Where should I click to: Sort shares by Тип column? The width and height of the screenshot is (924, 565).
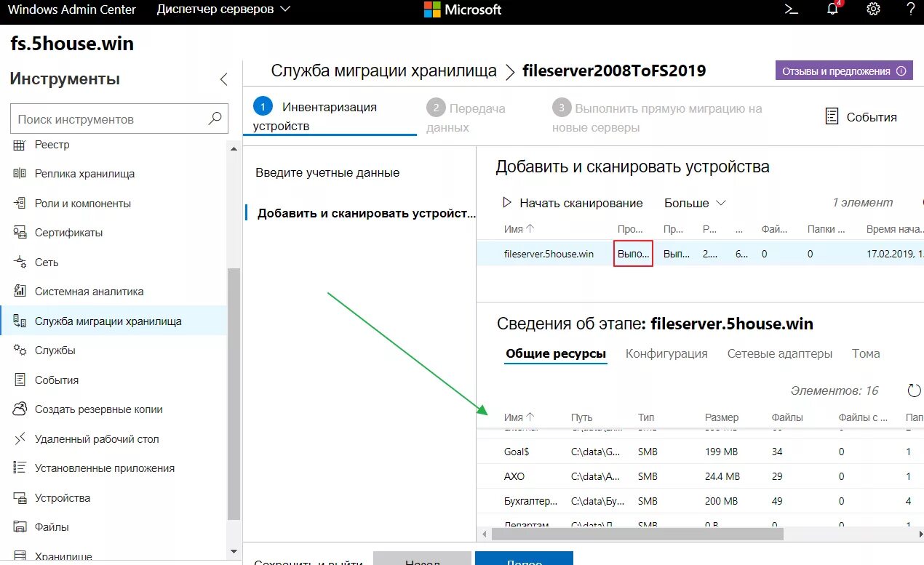[646, 417]
